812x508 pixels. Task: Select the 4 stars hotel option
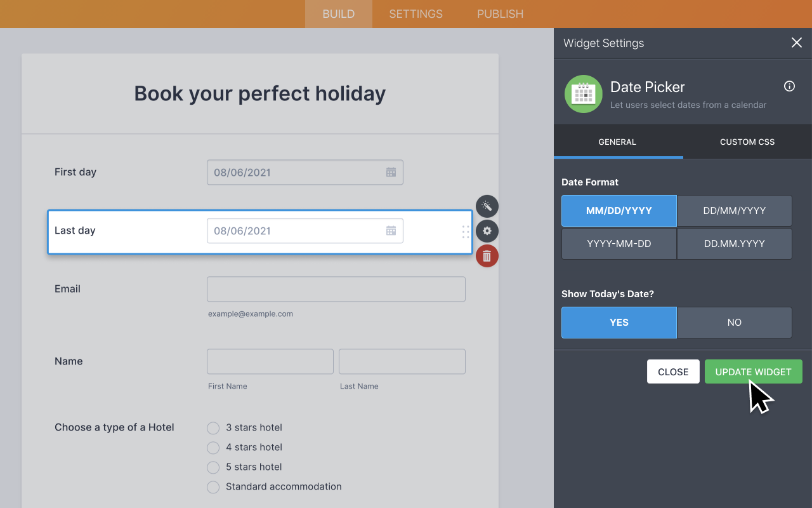(x=213, y=448)
